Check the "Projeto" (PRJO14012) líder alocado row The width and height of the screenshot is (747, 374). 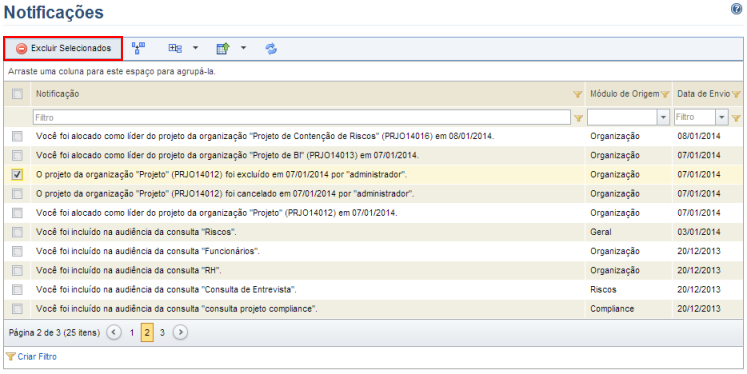(x=17, y=213)
